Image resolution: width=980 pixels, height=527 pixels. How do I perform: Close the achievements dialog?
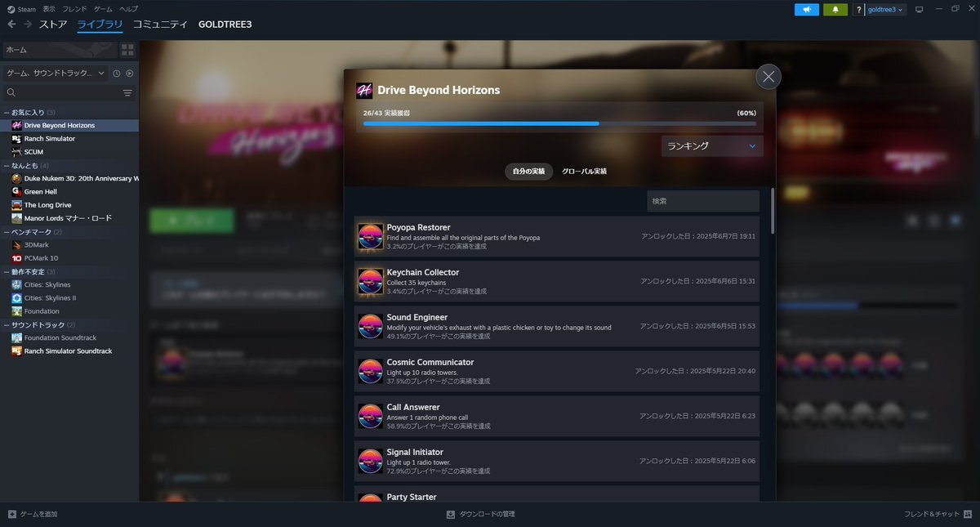click(x=768, y=77)
